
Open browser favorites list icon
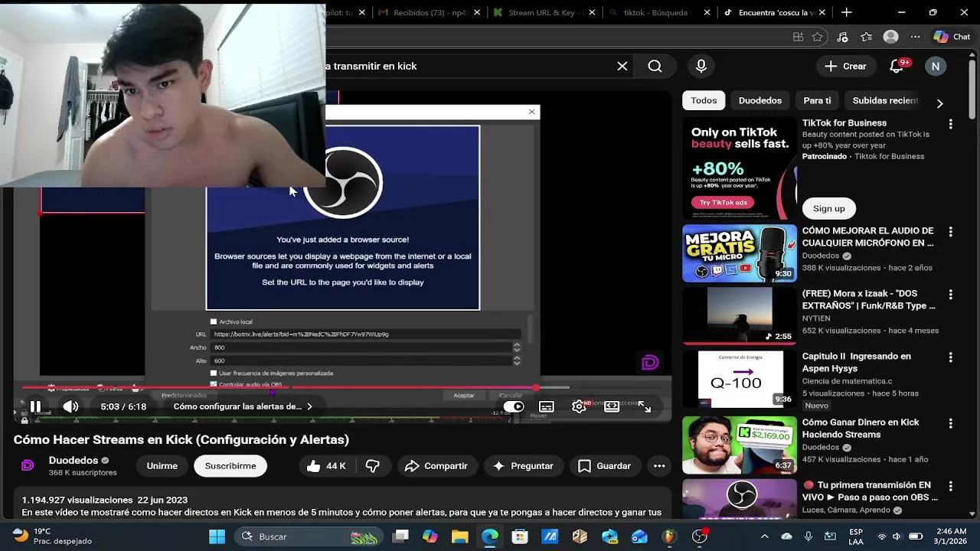pyautogui.click(x=867, y=37)
